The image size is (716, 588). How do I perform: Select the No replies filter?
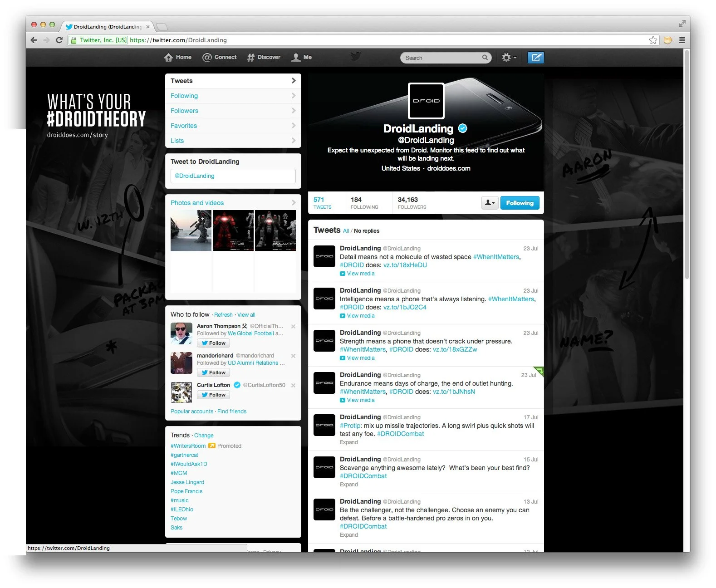click(367, 231)
